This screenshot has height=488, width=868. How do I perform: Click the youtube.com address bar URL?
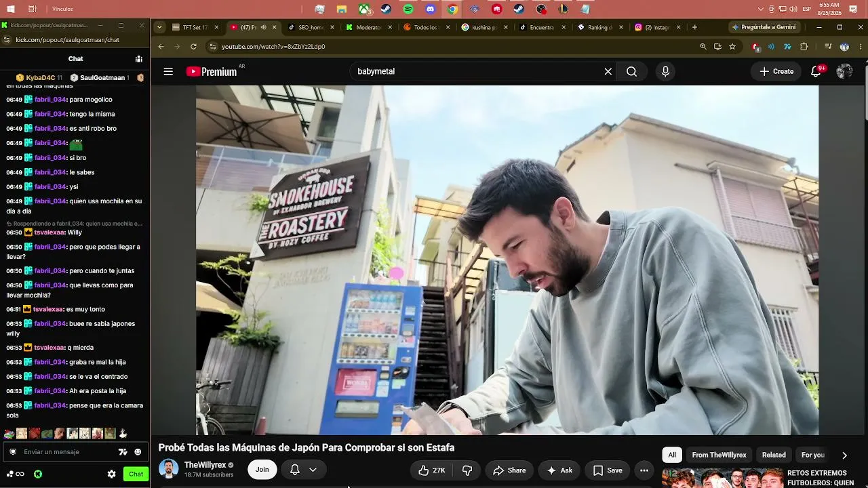(x=273, y=47)
